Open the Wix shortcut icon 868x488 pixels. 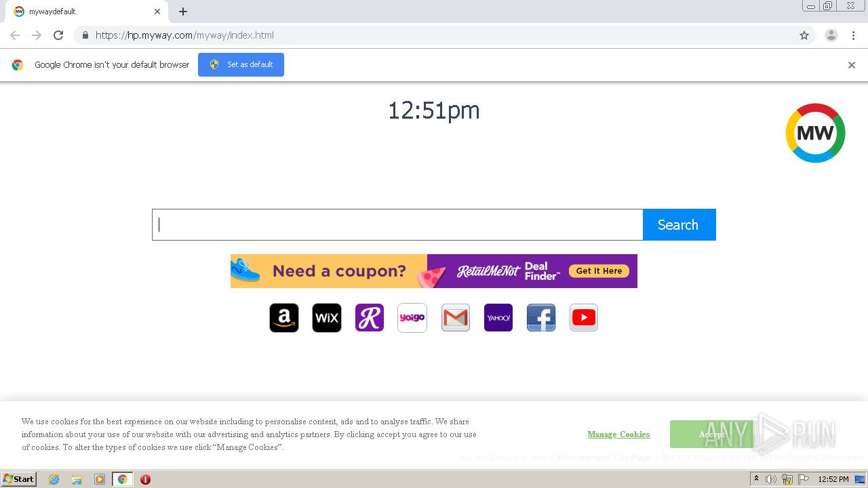pos(327,318)
